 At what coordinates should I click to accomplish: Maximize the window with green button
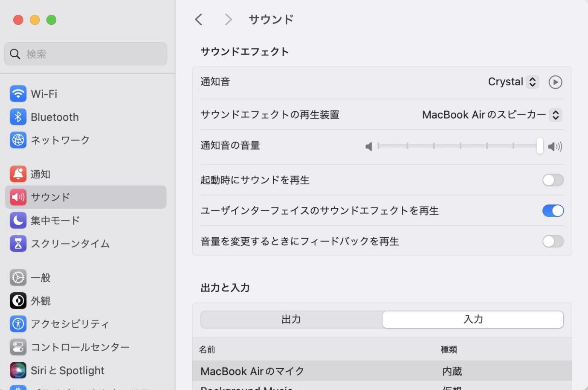[x=51, y=20]
